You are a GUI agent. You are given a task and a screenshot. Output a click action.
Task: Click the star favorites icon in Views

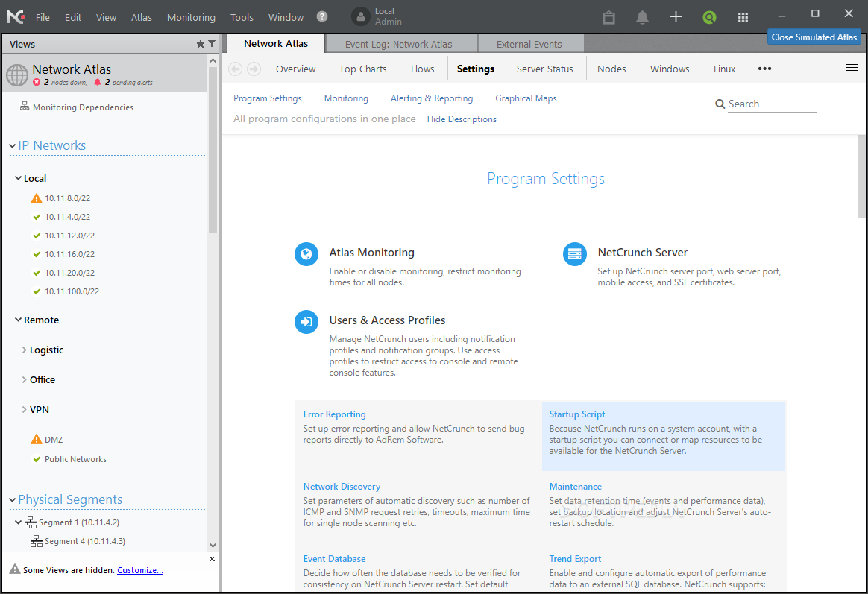click(201, 44)
